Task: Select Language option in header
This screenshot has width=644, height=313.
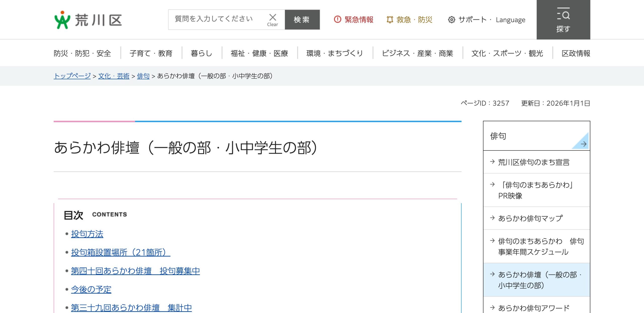Action: (x=510, y=20)
